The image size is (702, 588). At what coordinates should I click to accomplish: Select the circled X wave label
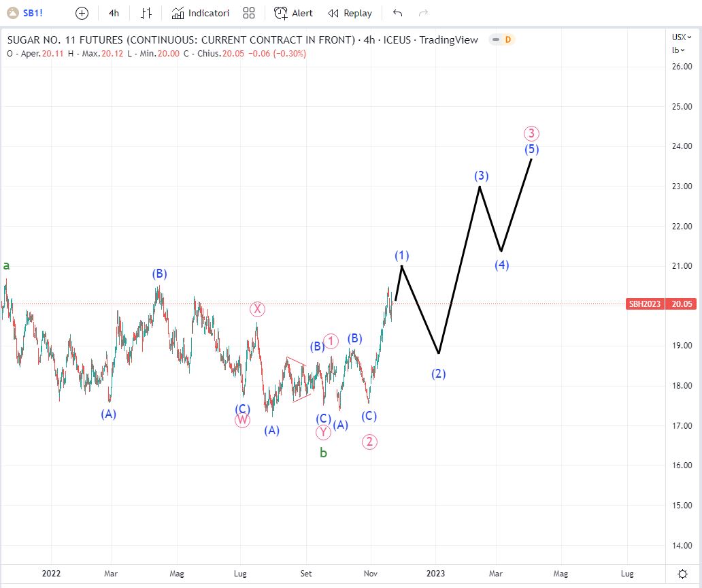pyautogui.click(x=257, y=309)
